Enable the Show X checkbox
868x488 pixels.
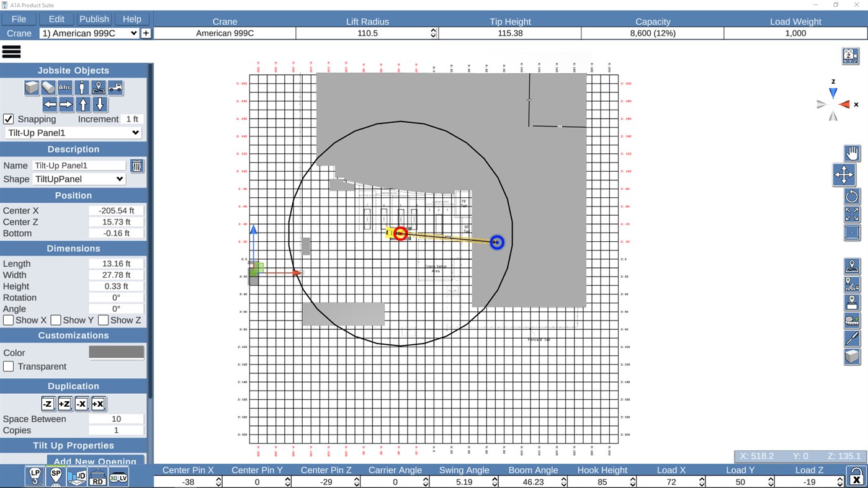[8, 320]
